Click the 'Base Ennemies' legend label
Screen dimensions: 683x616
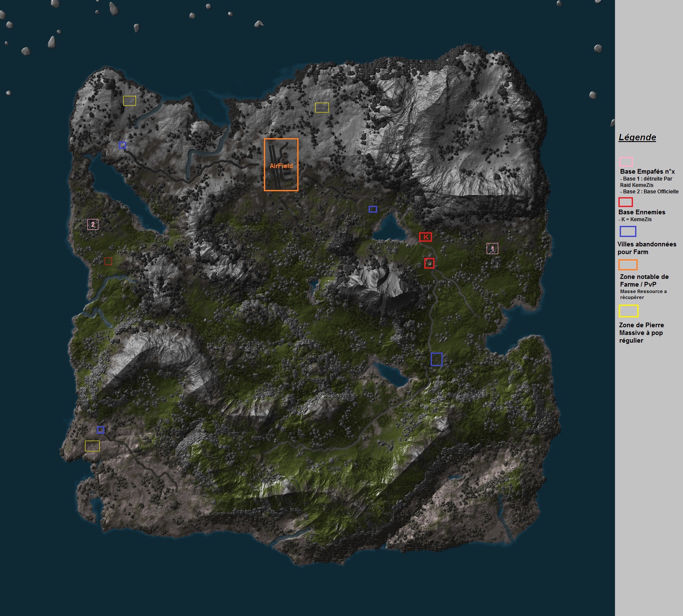point(642,212)
